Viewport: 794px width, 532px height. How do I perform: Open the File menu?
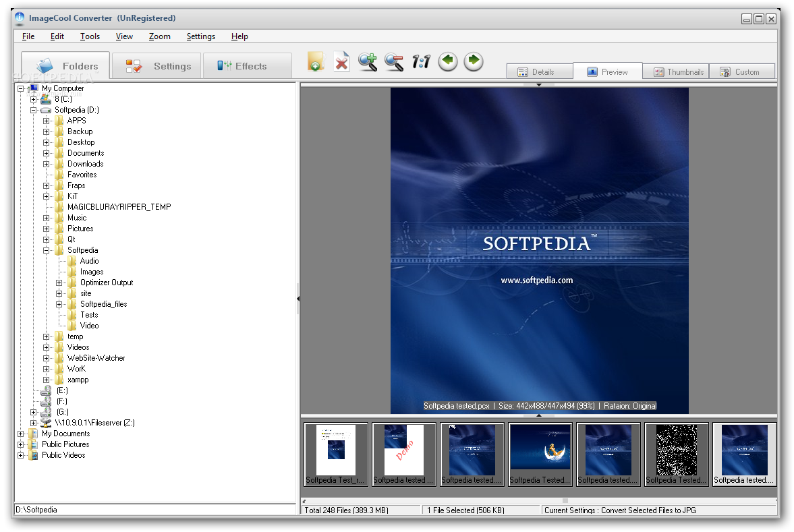pyautogui.click(x=28, y=36)
